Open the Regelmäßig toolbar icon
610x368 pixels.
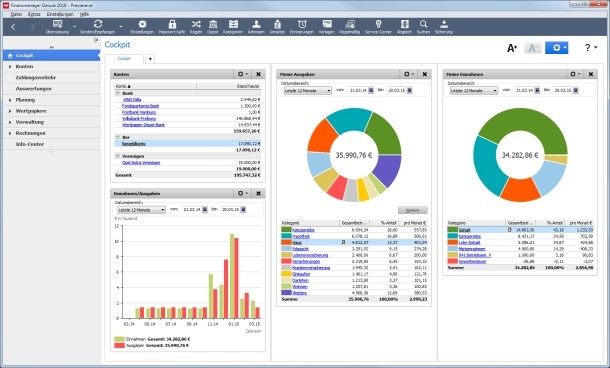click(350, 24)
